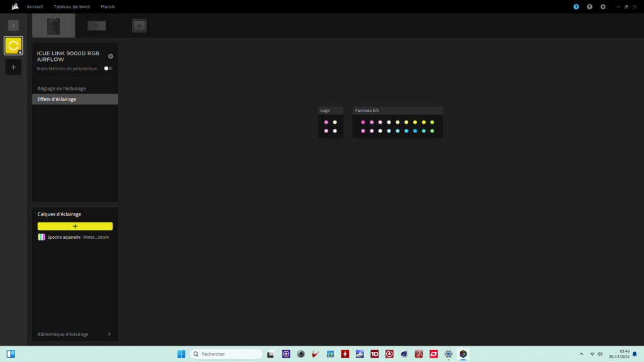
Task: Open the help question mark icon
Action: pyautogui.click(x=589, y=6)
